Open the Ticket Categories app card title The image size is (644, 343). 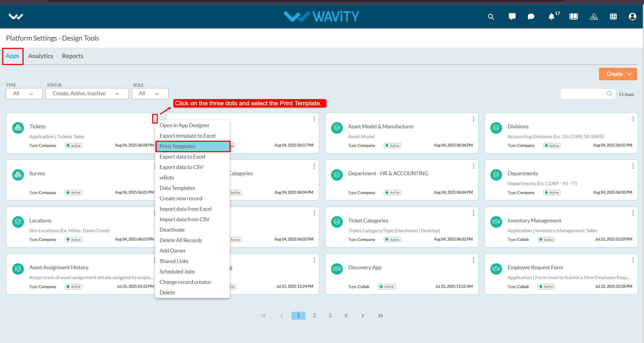(x=368, y=221)
